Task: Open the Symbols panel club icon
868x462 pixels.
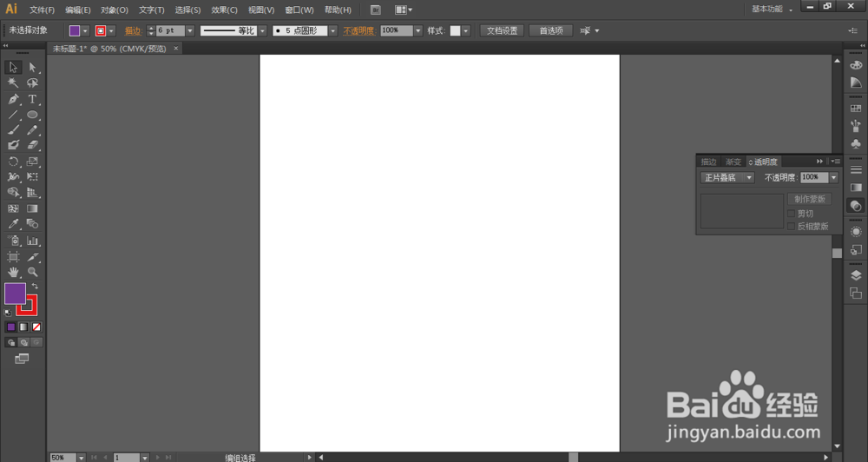Action: tap(856, 144)
